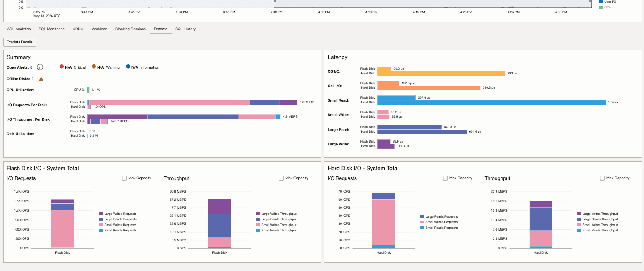Click the '4:00 PM' timeline label

(x=277, y=12)
